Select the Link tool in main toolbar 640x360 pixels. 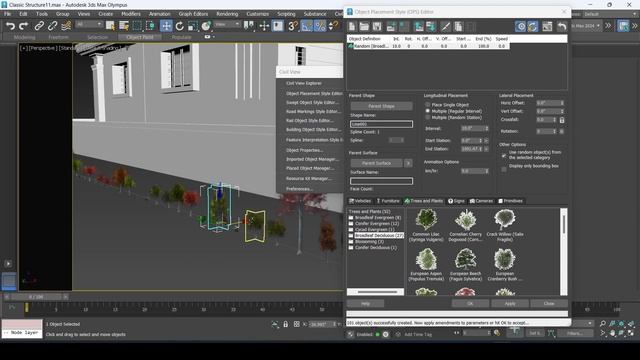click(x=39, y=26)
